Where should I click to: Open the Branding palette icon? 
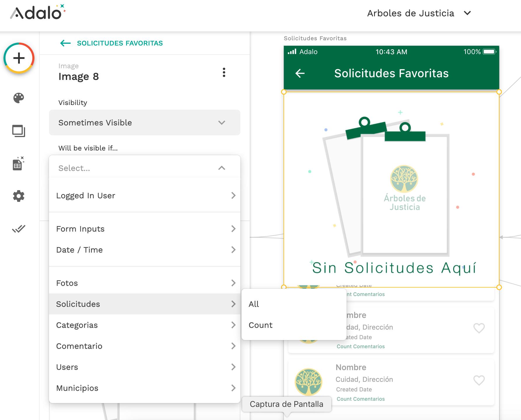[19, 98]
